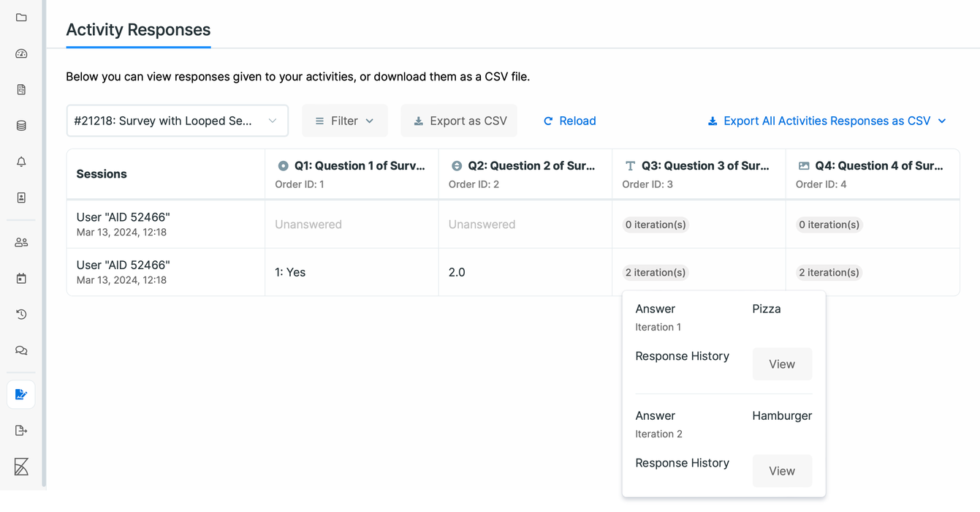The width and height of the screenshot is (980, 512).
Task: Open the dashboard gauge icon in the sidebar
Action: click(20, 53)
